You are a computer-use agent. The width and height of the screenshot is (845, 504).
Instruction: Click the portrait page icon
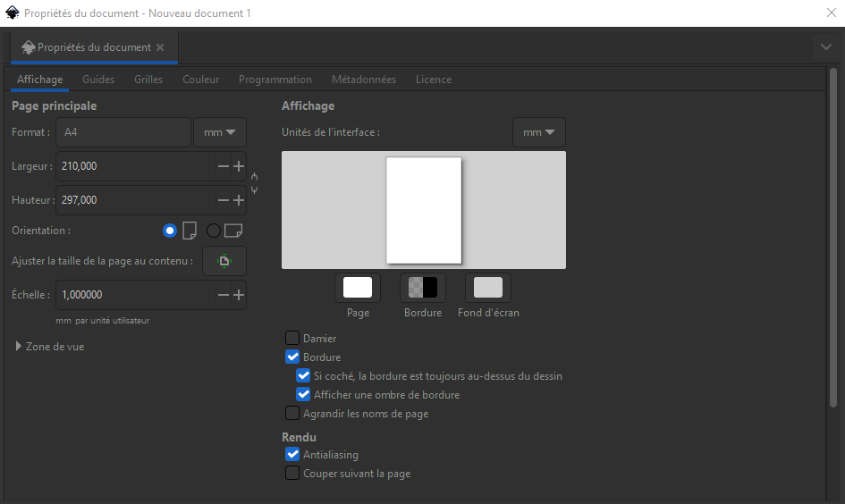tap(190, 231)
